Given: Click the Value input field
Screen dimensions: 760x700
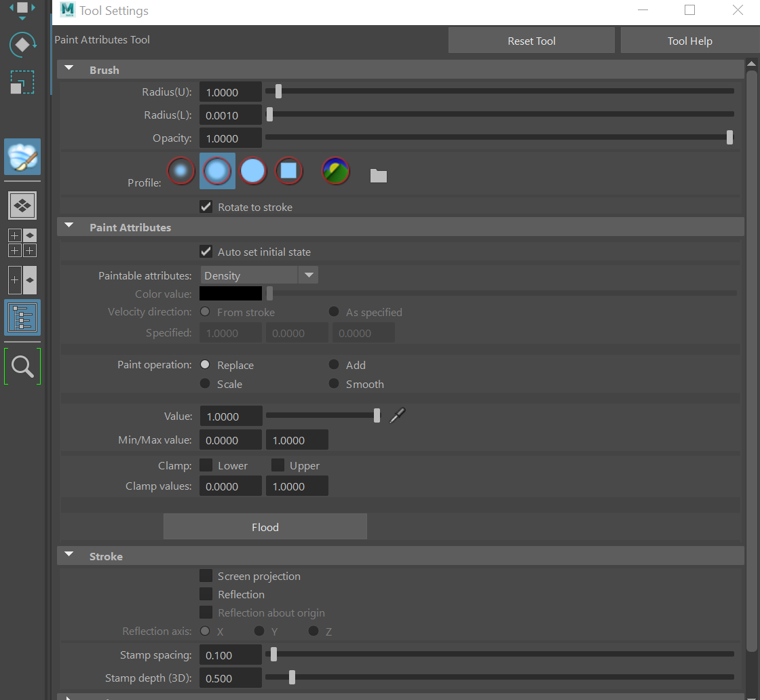Looking at the screenshot, I should click(231, 416).
